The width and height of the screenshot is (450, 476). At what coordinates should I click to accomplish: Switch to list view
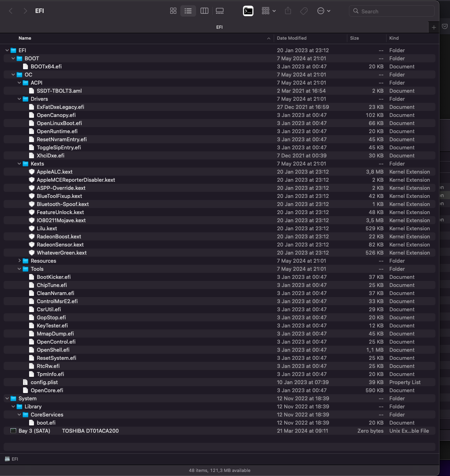point(188,11)
